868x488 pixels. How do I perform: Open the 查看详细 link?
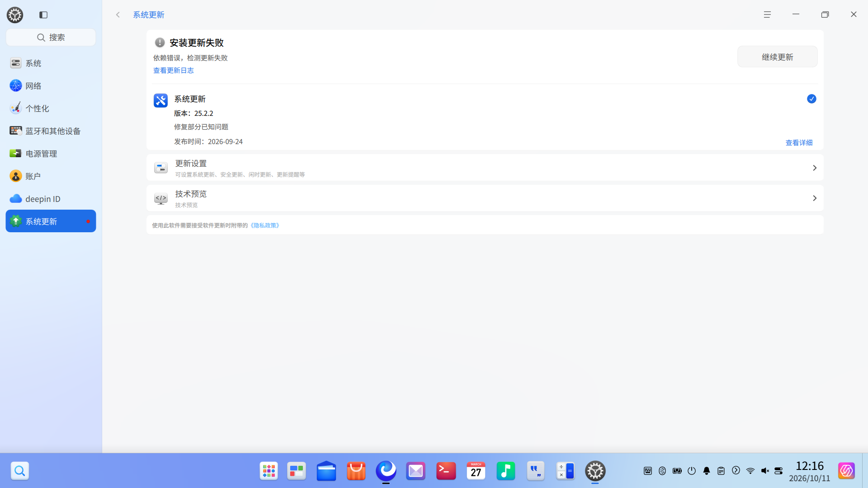pyautogui.click(x=799, y=143)
